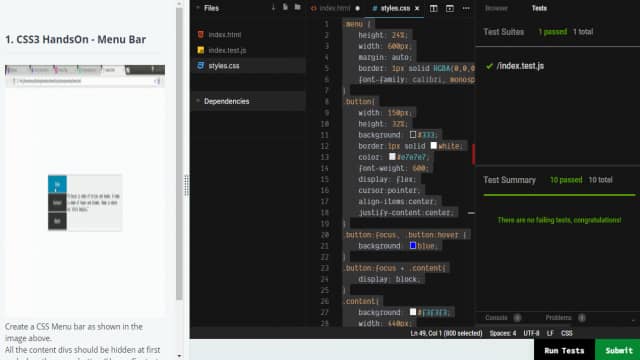Switch to the styles.css editor tab
This screenshot has height=360, width=640.
coord(395,8)
